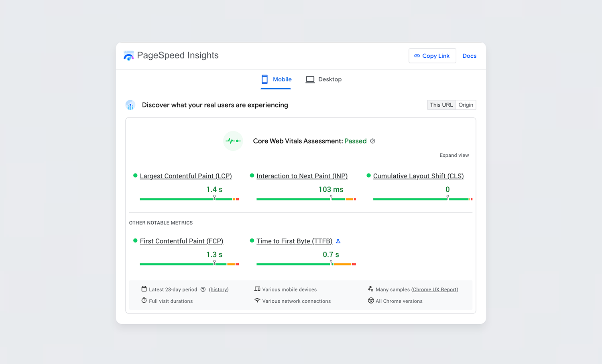The width and height of the screenshot is (602, 364).
Task: Click the calendar icon beside Latest 28-day period
Action: [x=144, y=289]
